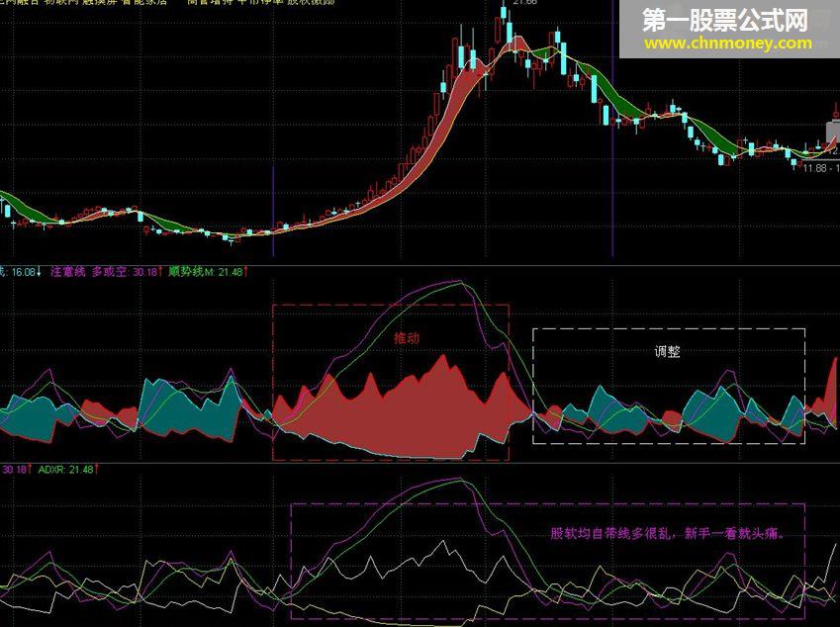Click the gray box at the right price edge
This screenshot has height=627, width=840.
833,132
